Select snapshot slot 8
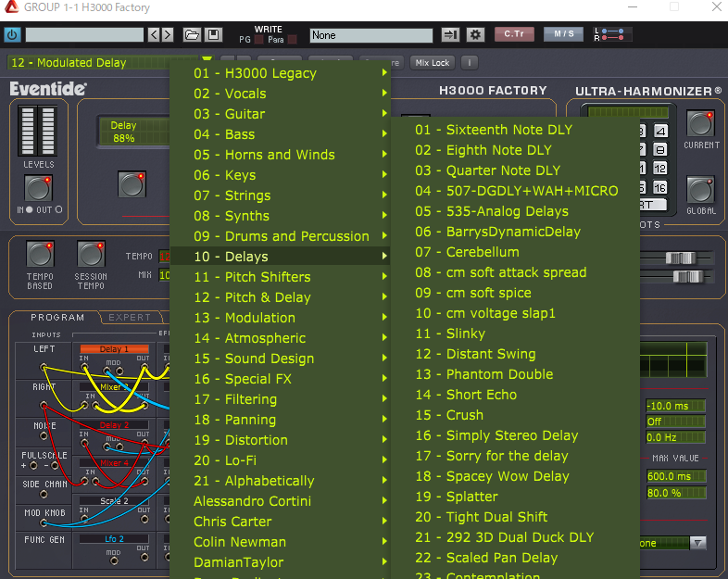Image resolution: width=728 pixels, height=579 pixels. [x=660, y=149]
